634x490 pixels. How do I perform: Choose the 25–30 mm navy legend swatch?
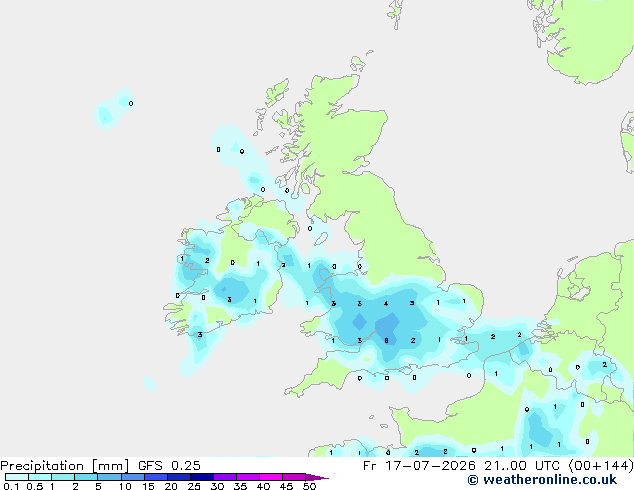click(x=201, y=477)
